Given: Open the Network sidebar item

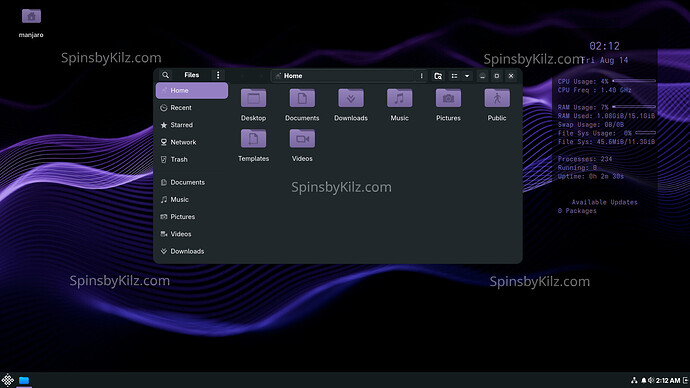Looking at the screenshot, I should pyautogui.click(x=192, y=142).
